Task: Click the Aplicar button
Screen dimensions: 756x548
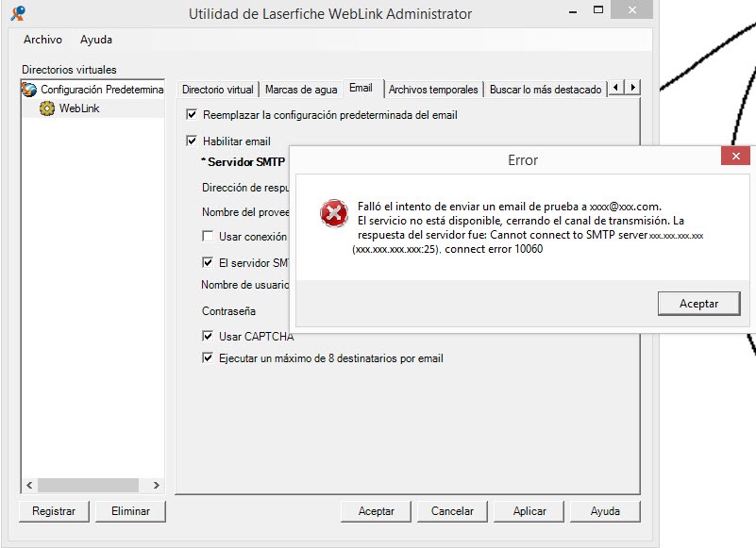Action: 529,511
